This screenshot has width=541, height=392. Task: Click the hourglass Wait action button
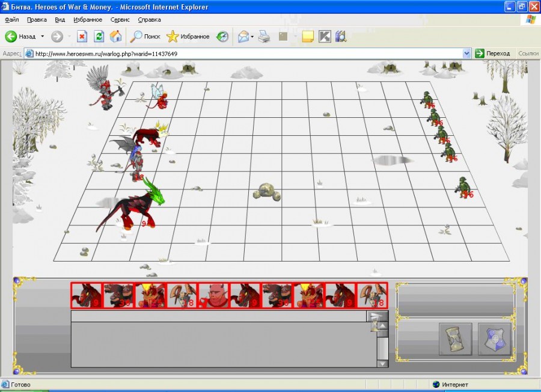pyautogui.click(x=456, y=339)
